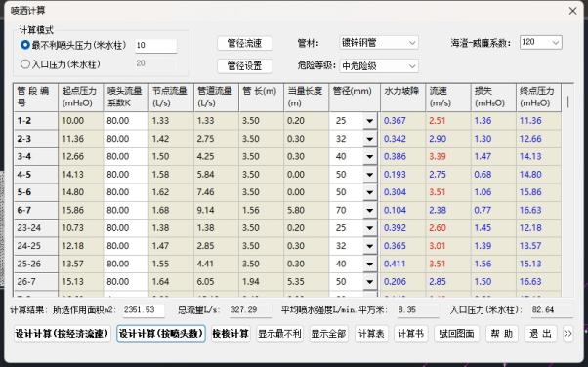Image resolution: width=588 pixels, height=367 pixels.
Task: Select 入口压力(米水柱) radio option
Action: pos(25,64)
